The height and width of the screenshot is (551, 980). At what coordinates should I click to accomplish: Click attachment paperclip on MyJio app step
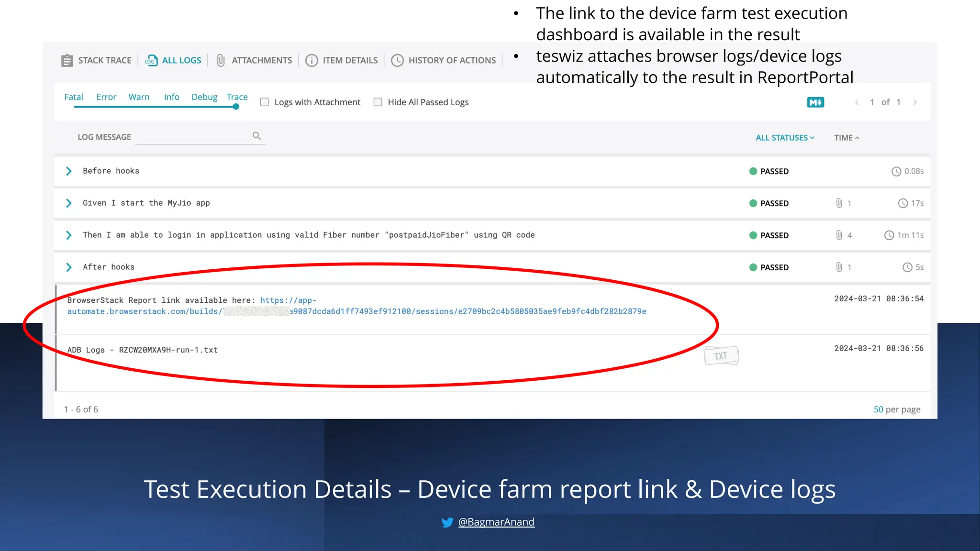[839, 203]
